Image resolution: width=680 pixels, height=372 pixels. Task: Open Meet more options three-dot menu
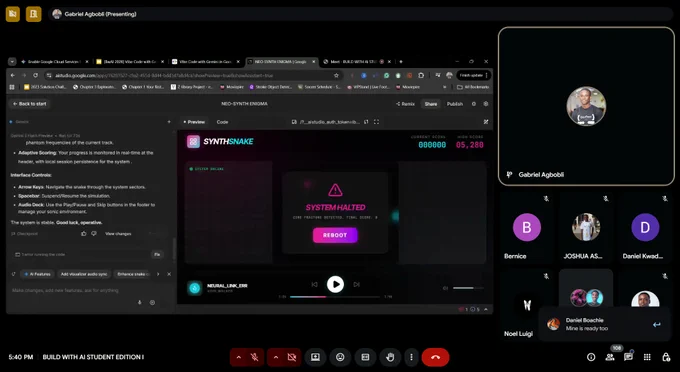point(411,357)
